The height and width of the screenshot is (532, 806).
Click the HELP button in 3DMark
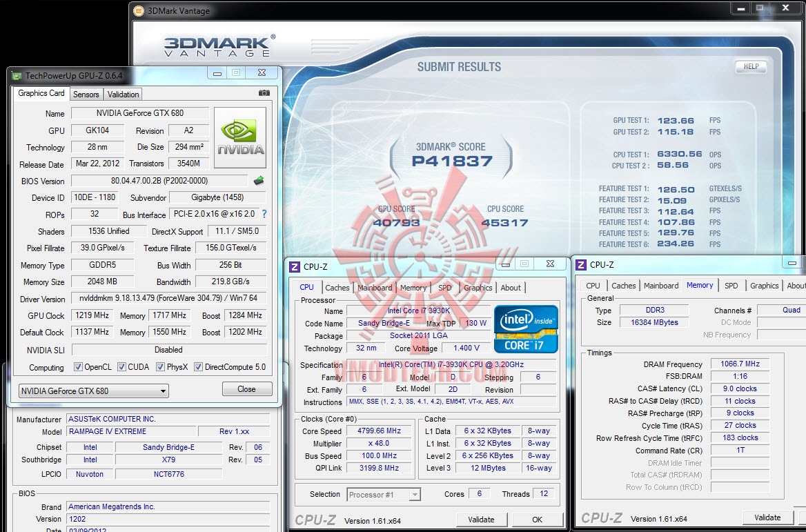[x=751, y=66]
